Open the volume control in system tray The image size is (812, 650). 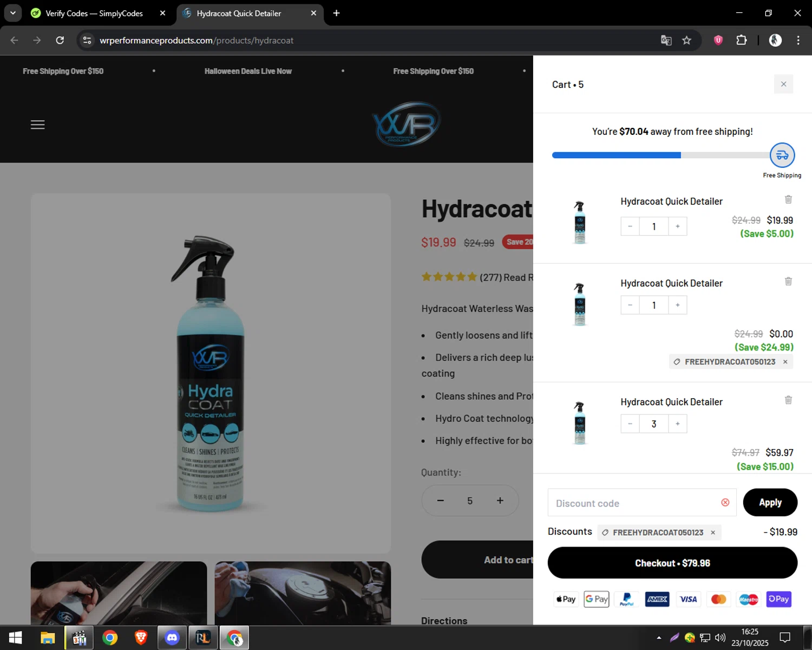[720, 638]
